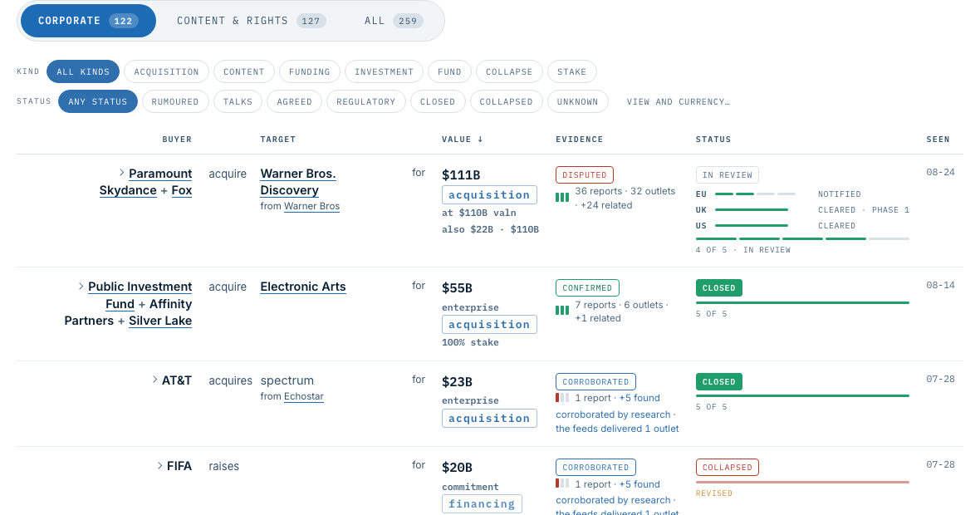Filter status by Talks
The image size is (980, 515).
(238, 101)
